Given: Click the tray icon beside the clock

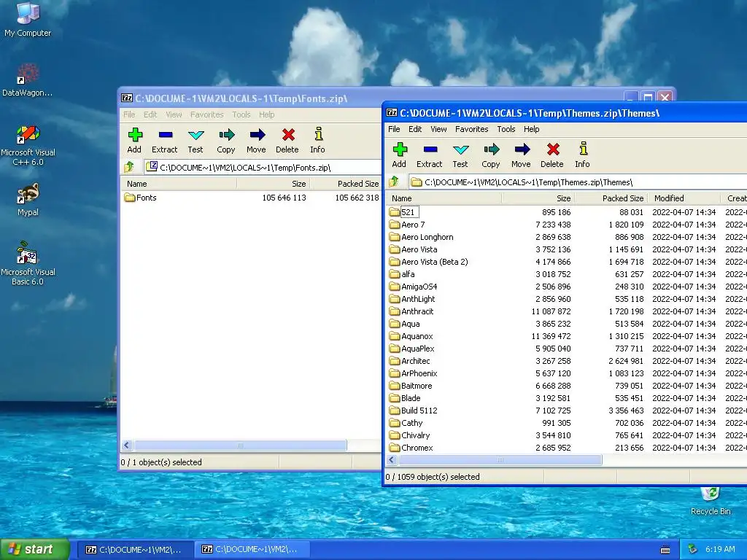Looking at the screenshot, I should pyautogui.click(x=693, y=549).
